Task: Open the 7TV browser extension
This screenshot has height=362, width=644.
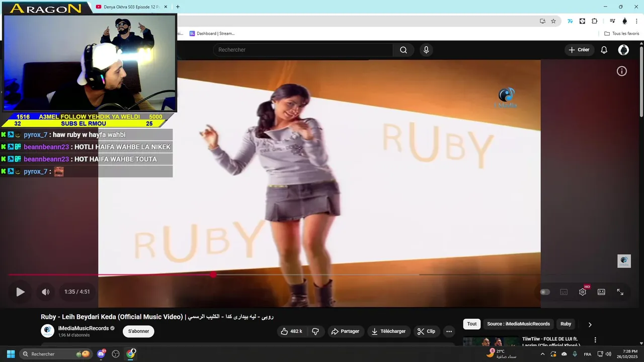Action: point(570,21)
